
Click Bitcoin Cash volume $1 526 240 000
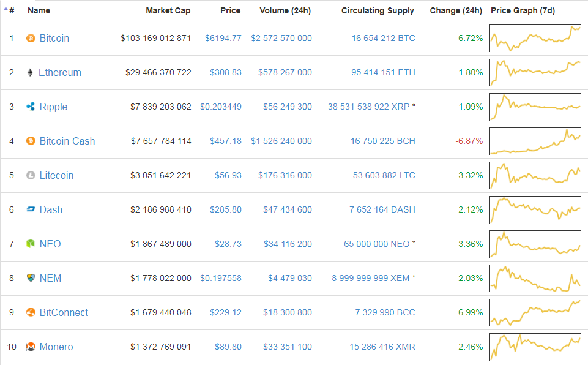pyautogui.click(x=281, y=141)
